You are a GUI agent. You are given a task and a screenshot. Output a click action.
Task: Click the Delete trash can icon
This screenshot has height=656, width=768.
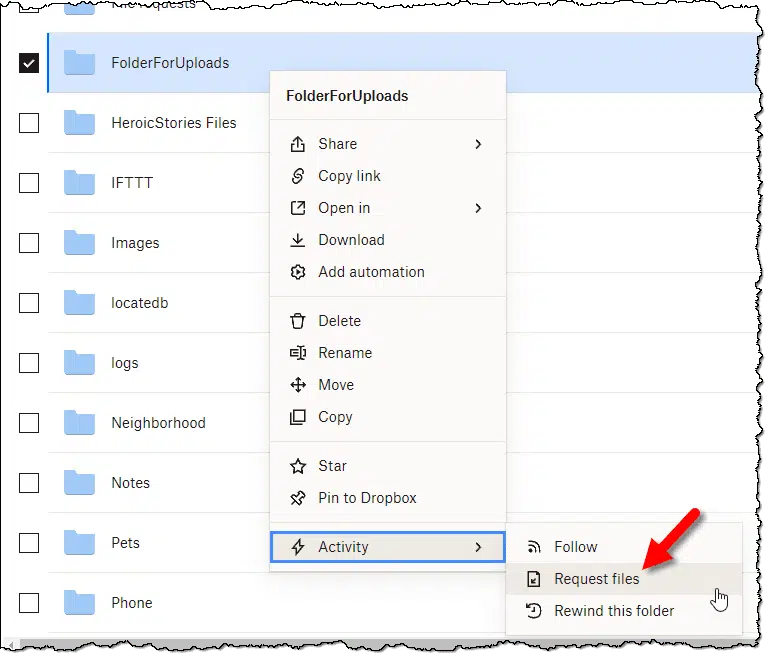tap(298, 322)
